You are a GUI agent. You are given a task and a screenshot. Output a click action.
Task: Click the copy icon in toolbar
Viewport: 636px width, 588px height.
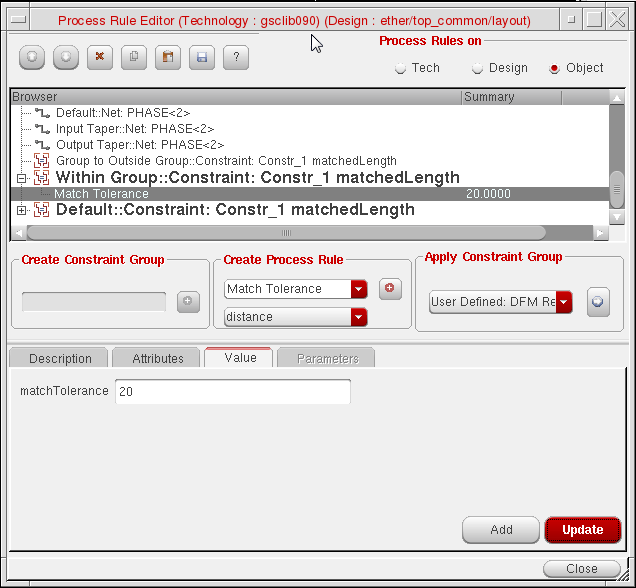[x=133, y=58]
